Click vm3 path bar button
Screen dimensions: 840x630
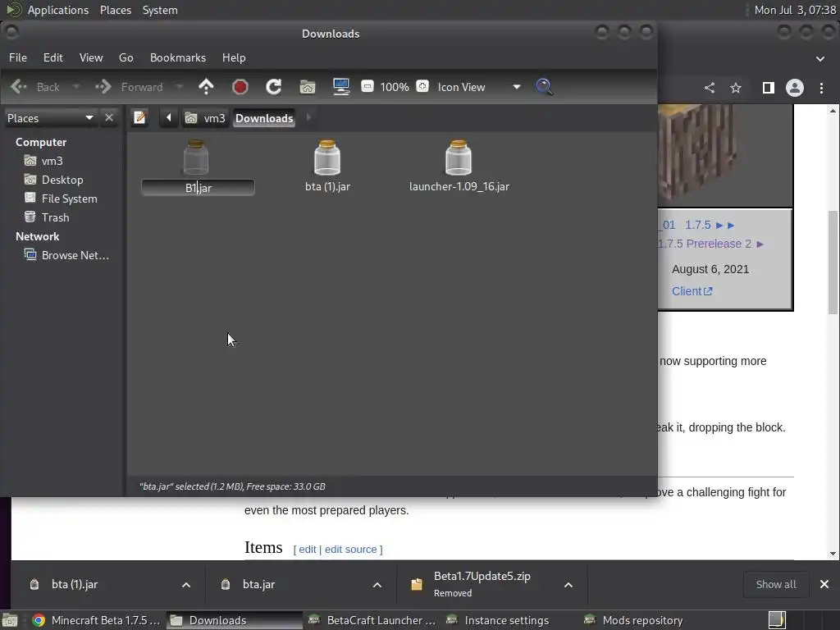[x=205, y=118]
